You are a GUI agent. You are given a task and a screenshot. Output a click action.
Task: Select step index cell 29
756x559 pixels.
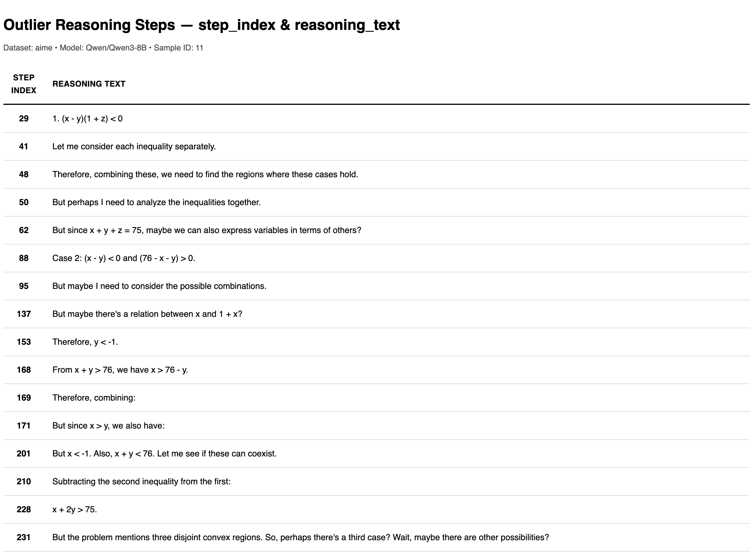pos(24,119)
